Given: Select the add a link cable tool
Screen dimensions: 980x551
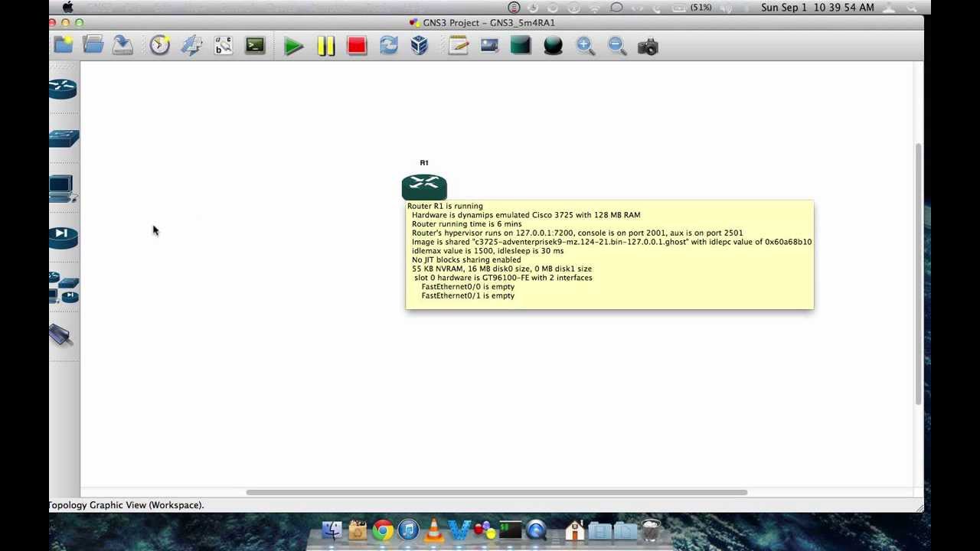Looking at the screenshot, I should pyautogui.click(x=60, y=334).
